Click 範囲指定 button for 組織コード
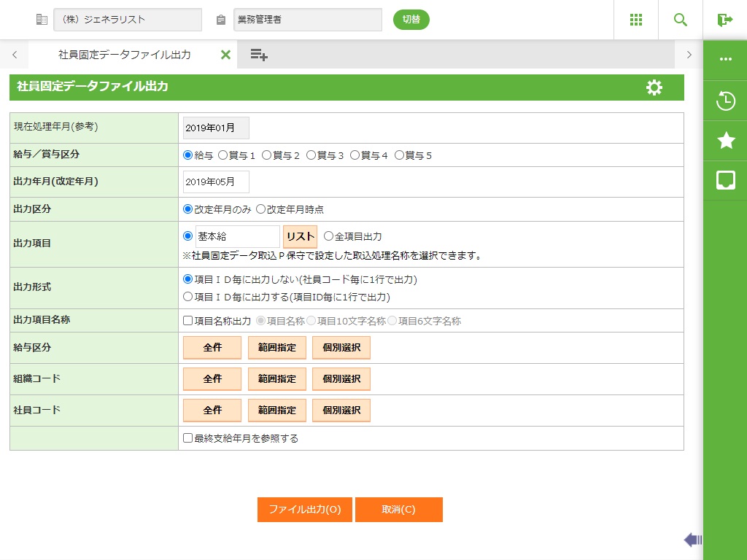This screenshot has height=560, width=747. point(276,379)
